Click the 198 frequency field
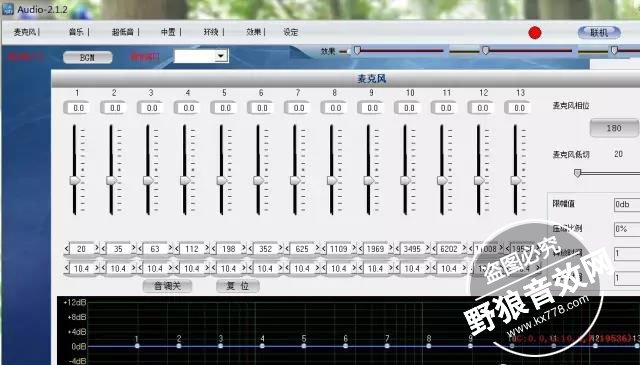The height and width of the screenshot is (365, 640). point(229,249)
